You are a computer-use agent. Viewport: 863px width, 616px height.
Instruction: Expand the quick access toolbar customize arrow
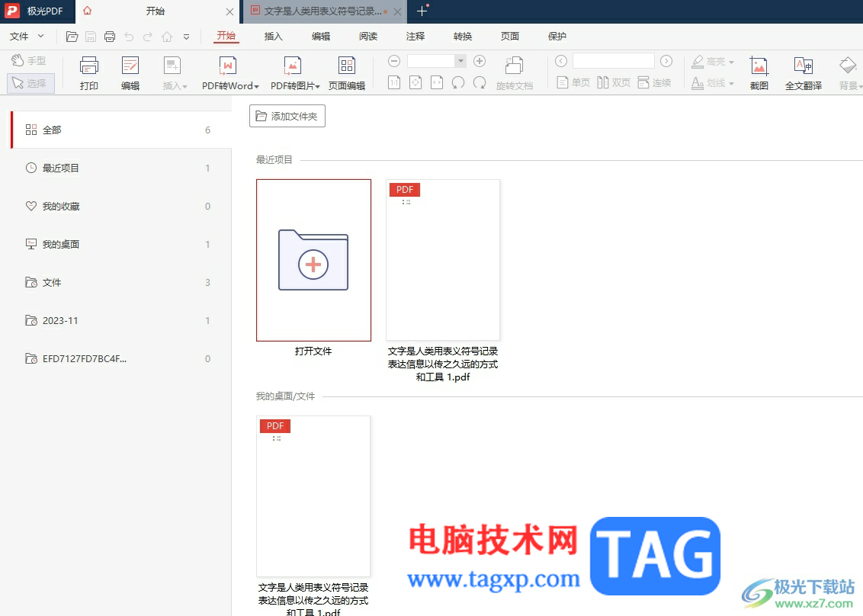(187, 37)
